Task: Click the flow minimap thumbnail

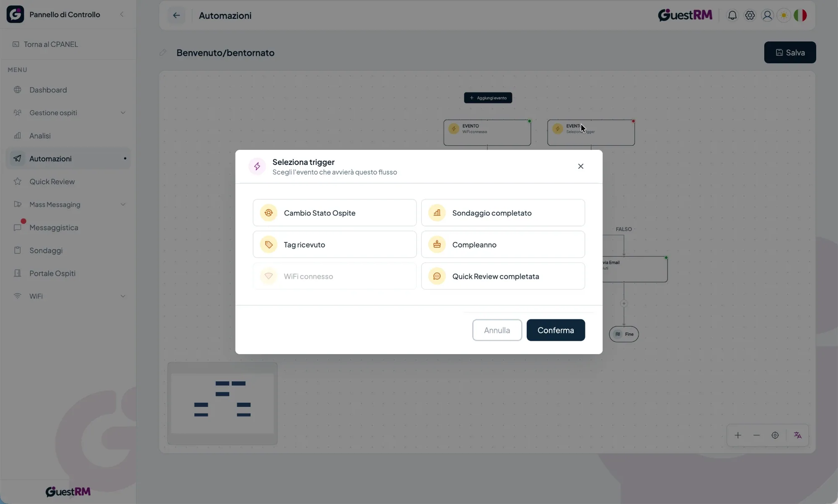Action: pyautogui.click(x=222, y=403)
